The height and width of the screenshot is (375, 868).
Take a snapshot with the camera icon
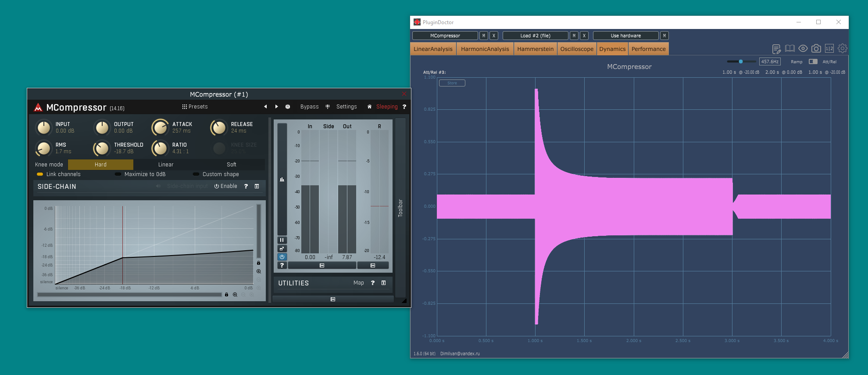click(x=816, y=49)
